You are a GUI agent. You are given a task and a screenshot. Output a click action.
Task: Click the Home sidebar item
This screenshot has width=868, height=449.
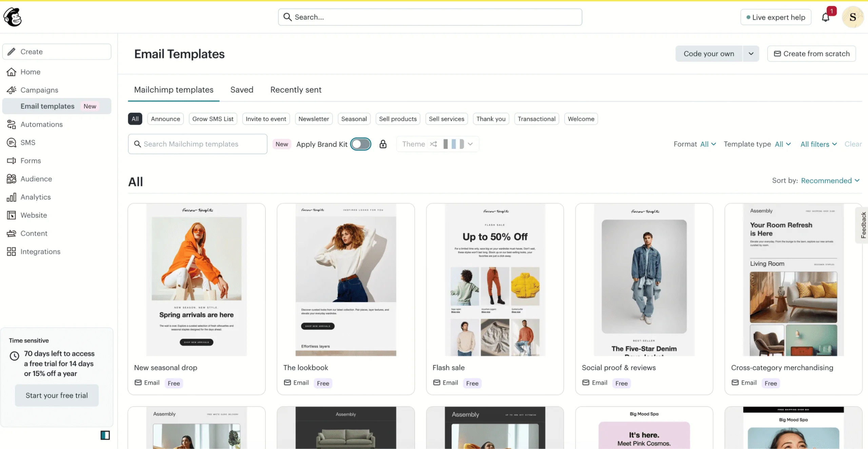coord(30,72)
